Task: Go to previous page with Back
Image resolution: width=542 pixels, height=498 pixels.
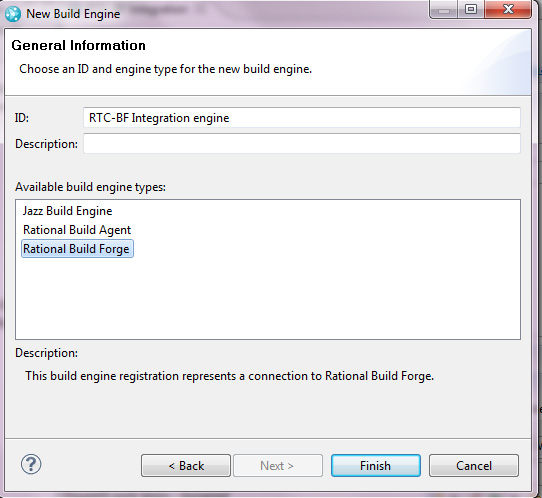Action: coord(186,466)
